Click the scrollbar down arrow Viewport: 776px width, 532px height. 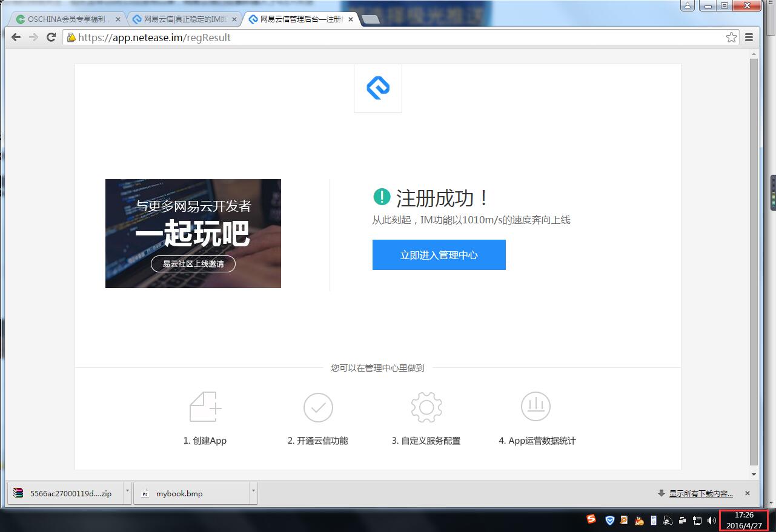(x=754, y=475)
